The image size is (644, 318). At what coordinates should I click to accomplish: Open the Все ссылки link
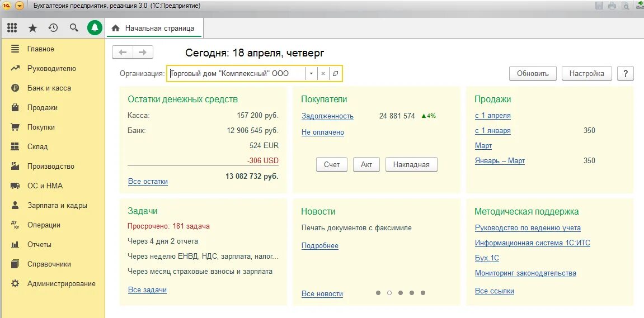click(495, 291)
